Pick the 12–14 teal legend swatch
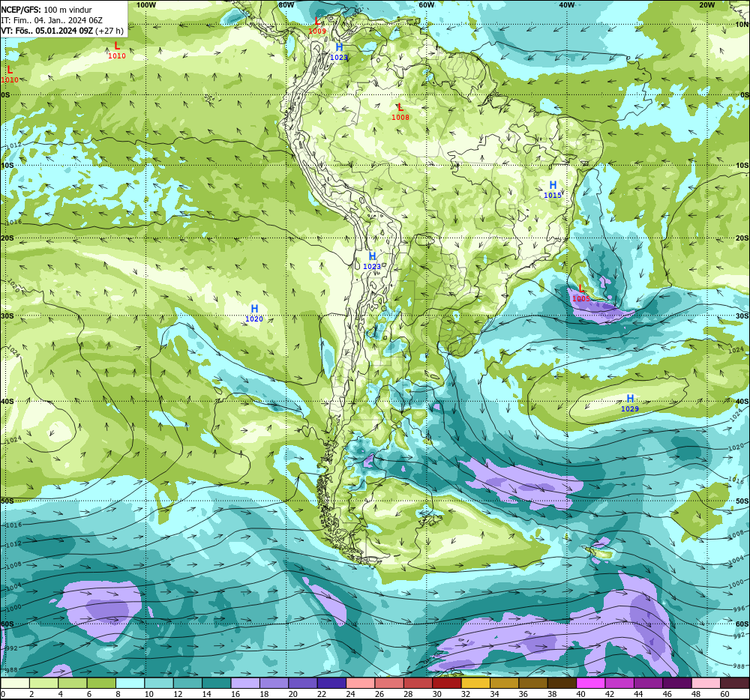 (187, 683)
